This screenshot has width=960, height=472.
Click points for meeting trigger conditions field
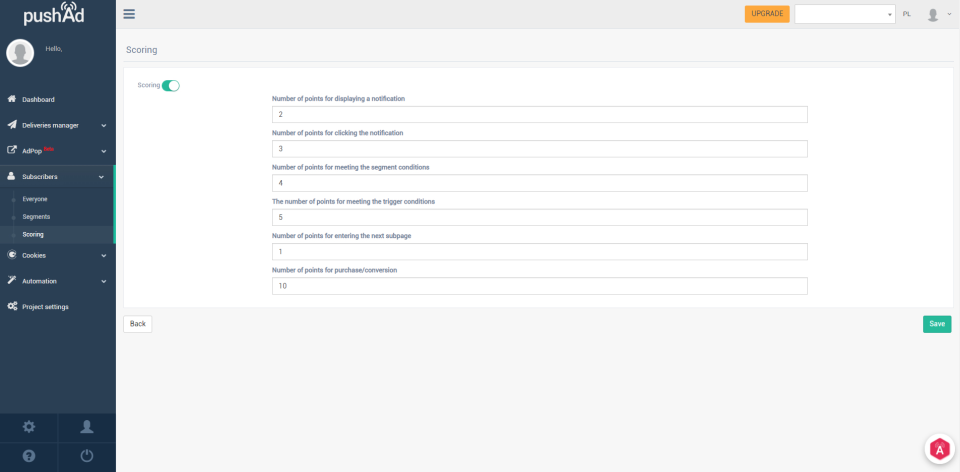click(x=539, y=217)
